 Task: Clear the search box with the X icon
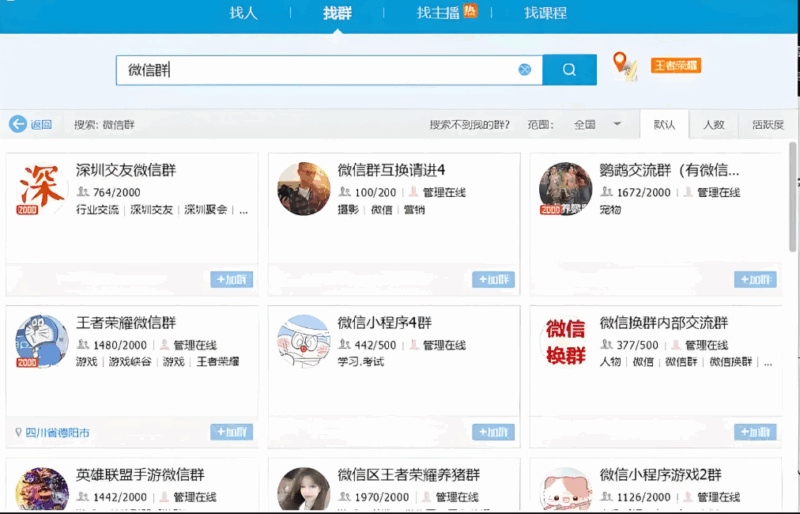[524, 70]
